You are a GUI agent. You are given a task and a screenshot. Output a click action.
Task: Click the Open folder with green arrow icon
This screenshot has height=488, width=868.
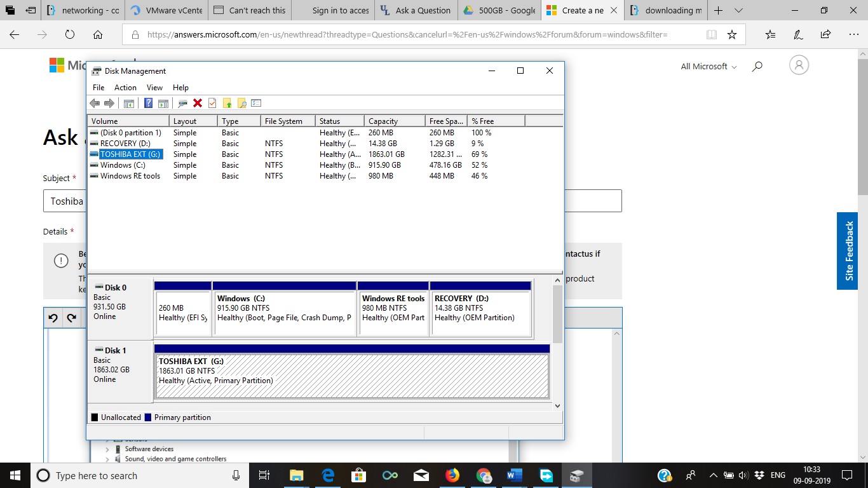227,103
